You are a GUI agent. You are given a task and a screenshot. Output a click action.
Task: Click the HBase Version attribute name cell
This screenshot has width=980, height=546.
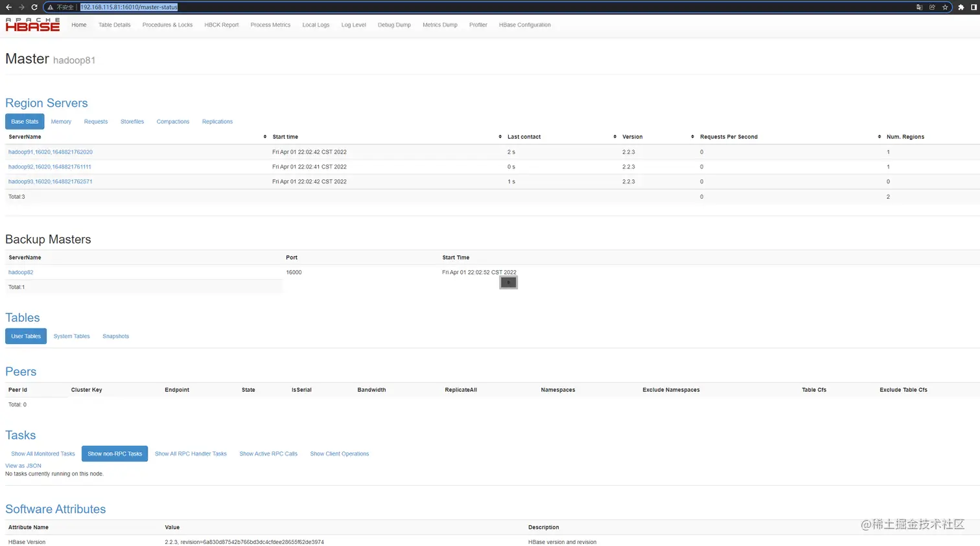(27, 542)
